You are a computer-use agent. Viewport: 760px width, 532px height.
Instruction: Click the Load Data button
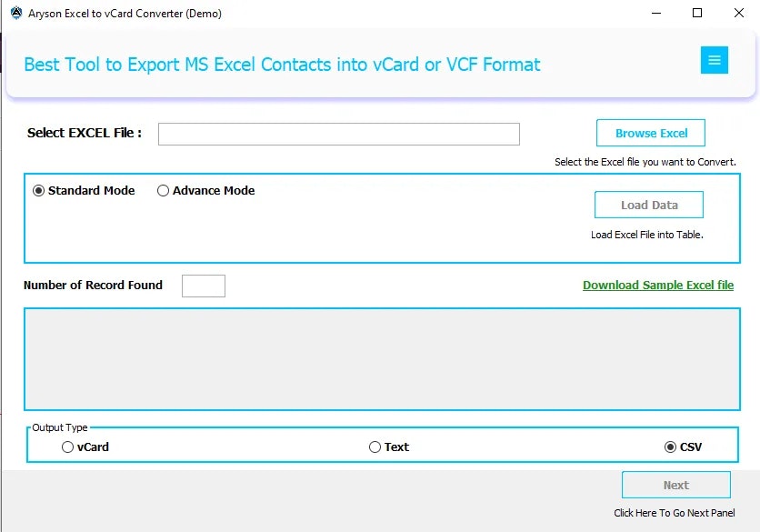(x=648, y=205)
